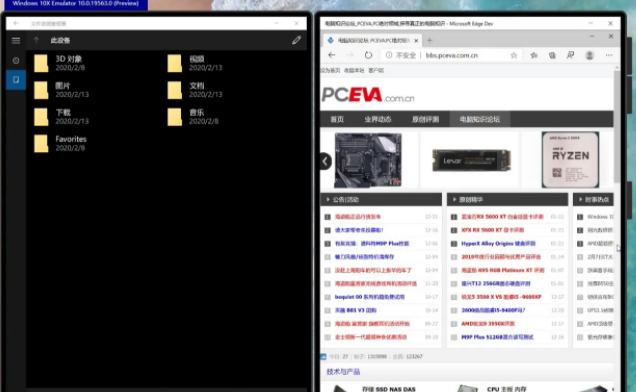Viewport: 636px width, 392px height.
Task: Star this page as favorite
Action: 514,55
